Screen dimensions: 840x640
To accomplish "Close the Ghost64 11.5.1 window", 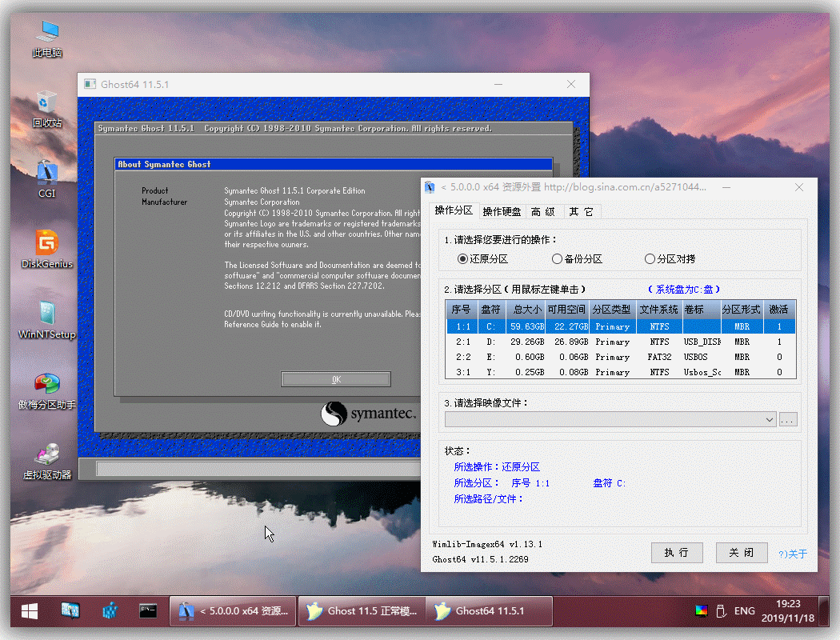I will 571,84.
